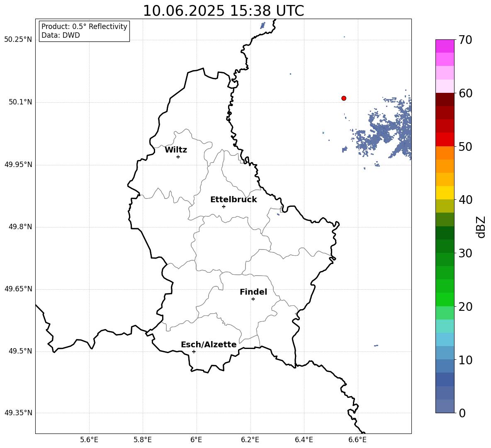Click the 5.6°E longitude label
The image size is (491, 448).
tap(89, 440)
